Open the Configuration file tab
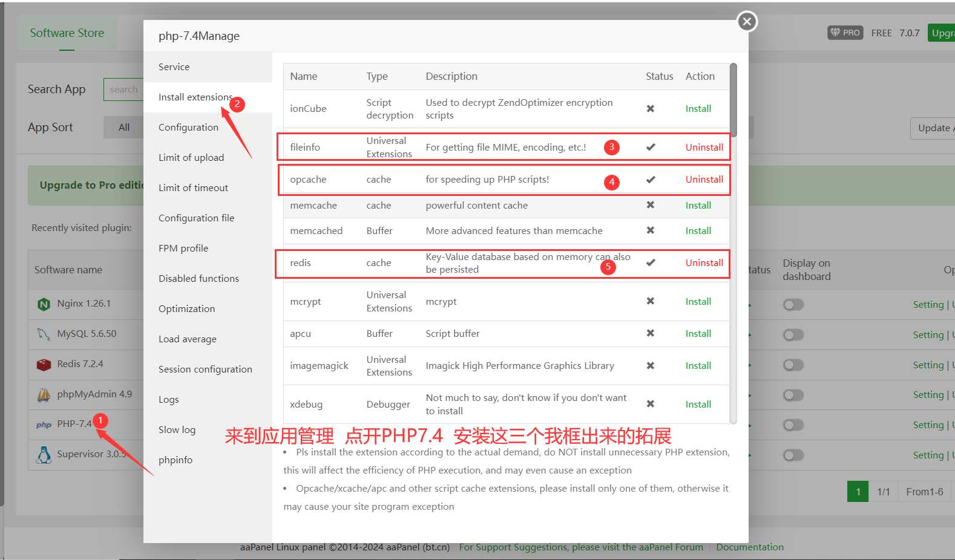This screenshot has width=955, height=560. coord(208,218)
